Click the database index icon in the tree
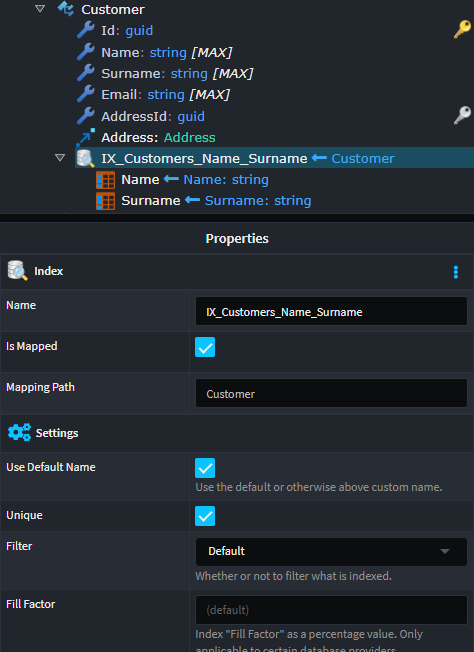The width and height of the screenshot is (474, 652). pyautogui.click(x=86, y=158)
